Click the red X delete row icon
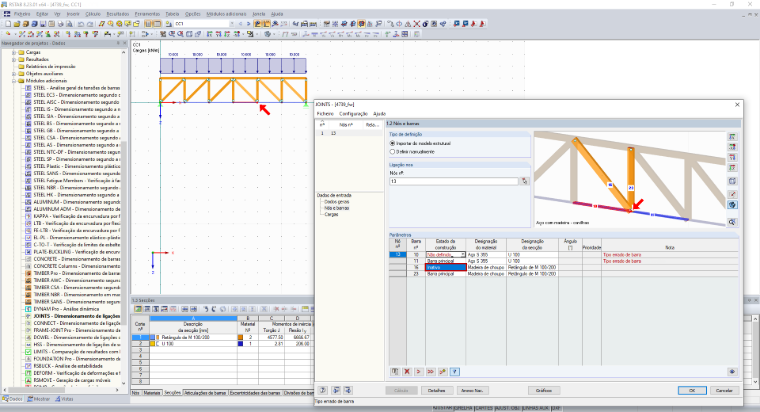The height and width of the screenshot is (412, 760). (x=407, y=372)
